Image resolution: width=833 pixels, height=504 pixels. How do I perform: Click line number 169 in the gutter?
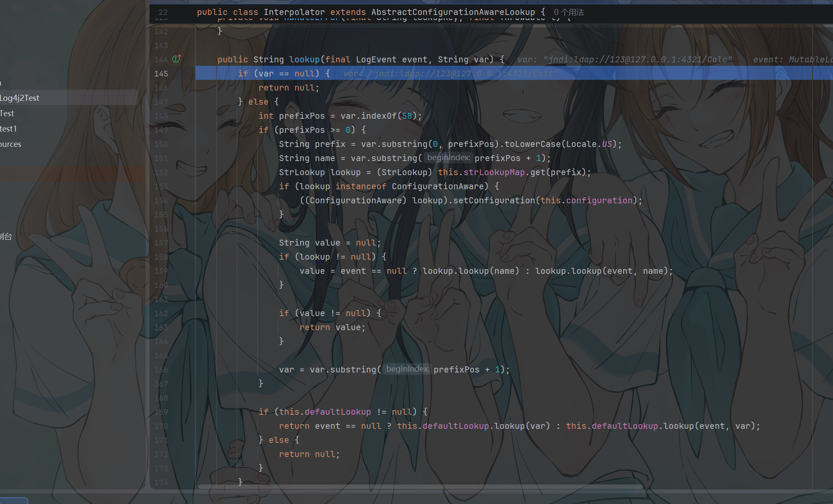(161, 412)
